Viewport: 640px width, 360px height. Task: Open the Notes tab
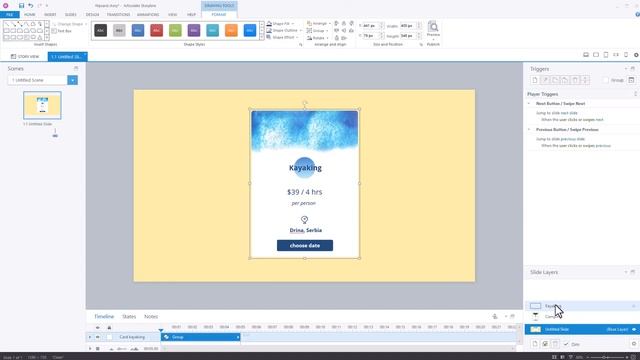[x=151, y=316]
